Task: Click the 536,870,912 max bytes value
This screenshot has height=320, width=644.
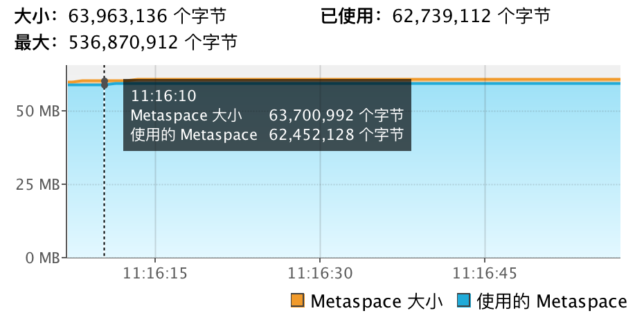Action: point(125,43)
